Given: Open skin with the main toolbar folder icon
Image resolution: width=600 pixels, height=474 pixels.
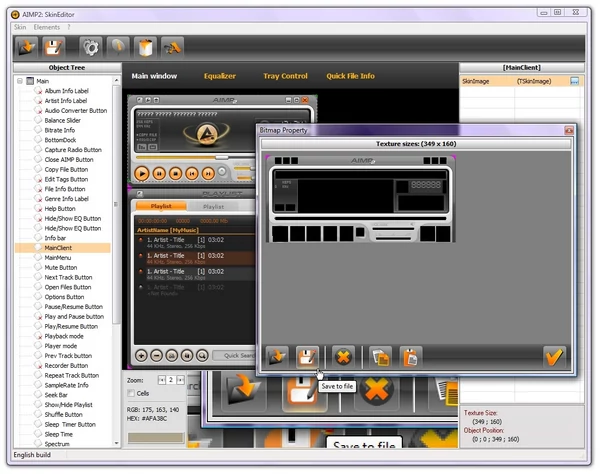Looking at the screenshot, I should (26, 48).
